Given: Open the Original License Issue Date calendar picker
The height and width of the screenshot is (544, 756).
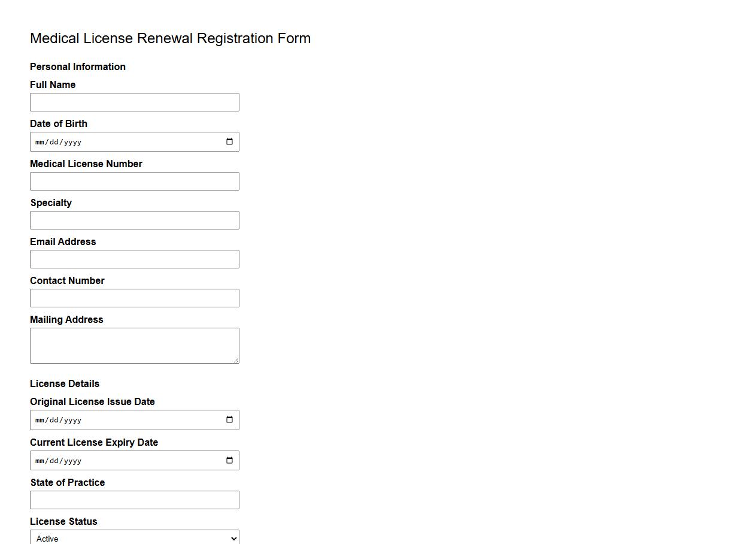Looking at the screenshot, I should pos(229,419).
